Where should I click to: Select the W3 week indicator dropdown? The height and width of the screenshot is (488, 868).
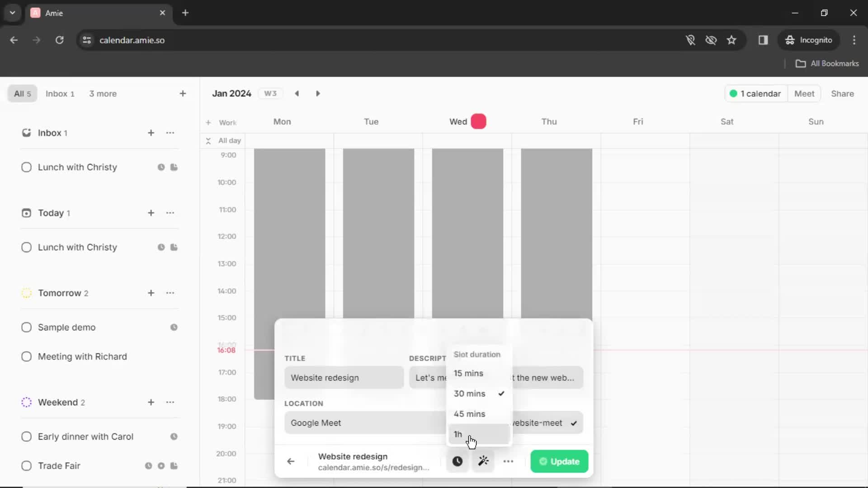tap(270, 94)
